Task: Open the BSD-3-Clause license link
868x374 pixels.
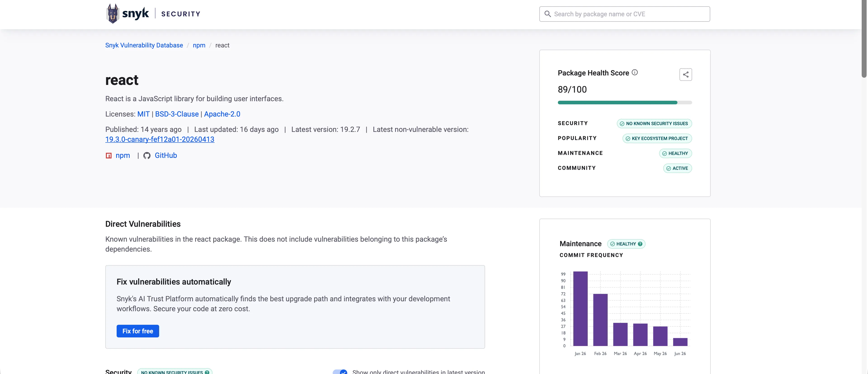Action: [x=177, y=114]
